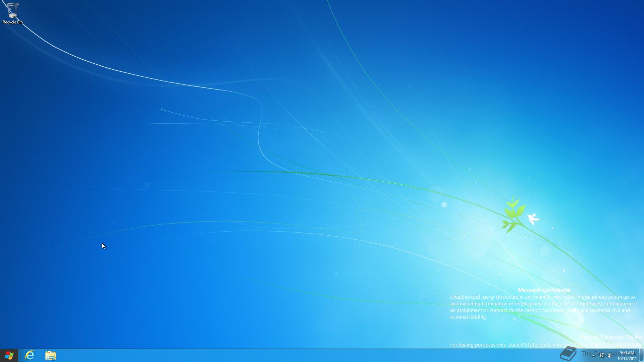Click the 10/13/2011 date in tray

click(x=627, y=358)
